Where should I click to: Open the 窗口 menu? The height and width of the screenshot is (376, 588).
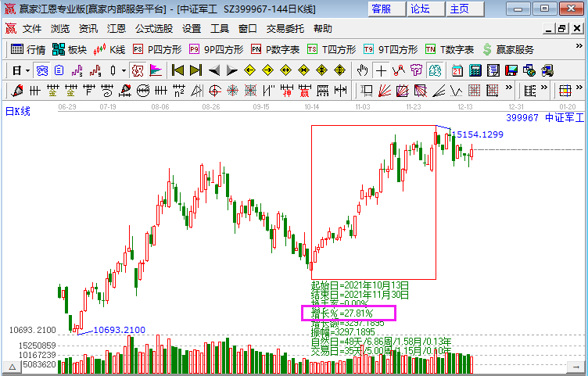click(248, 29)
